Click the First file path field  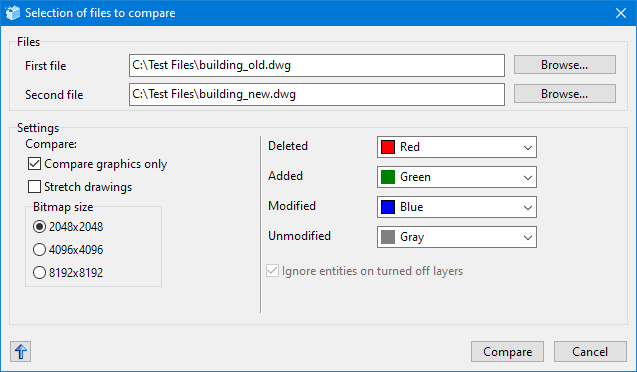click(x=317, y=65)
